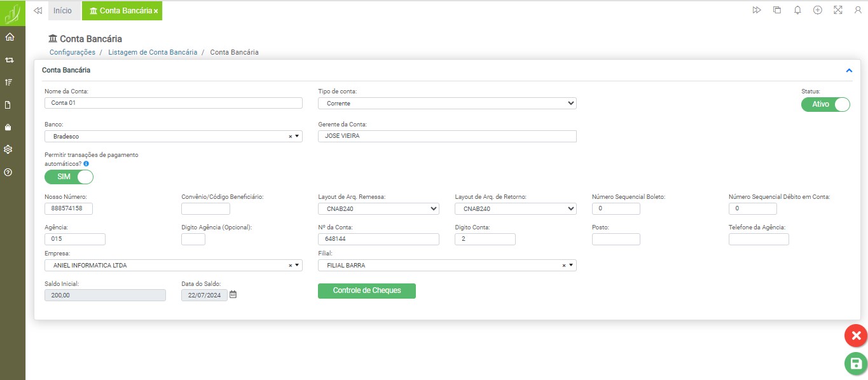
Task: Click the Nome da Conta input field
Action: tap(173, 103)
